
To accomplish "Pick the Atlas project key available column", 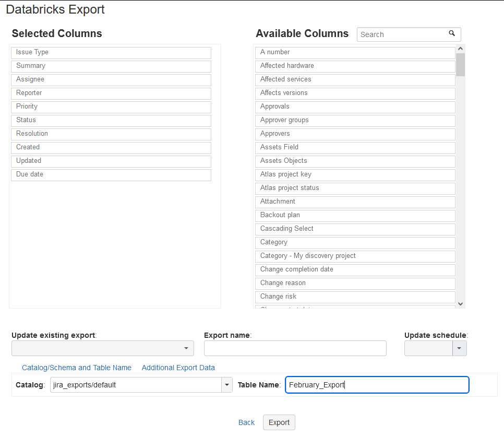I will [x=355, y=175].
